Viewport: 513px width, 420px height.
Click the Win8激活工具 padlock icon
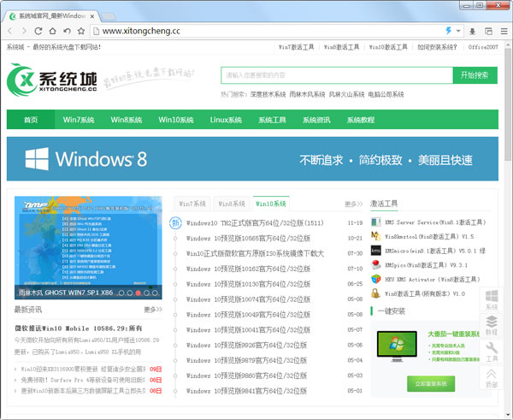[376, 293]
